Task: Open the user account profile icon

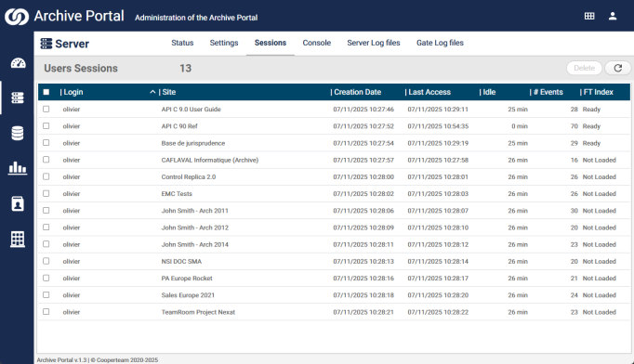Action: (x=613, y=16)
